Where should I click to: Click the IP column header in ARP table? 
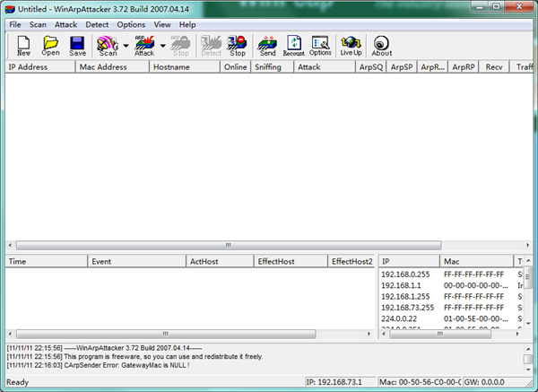pos(409,262)
